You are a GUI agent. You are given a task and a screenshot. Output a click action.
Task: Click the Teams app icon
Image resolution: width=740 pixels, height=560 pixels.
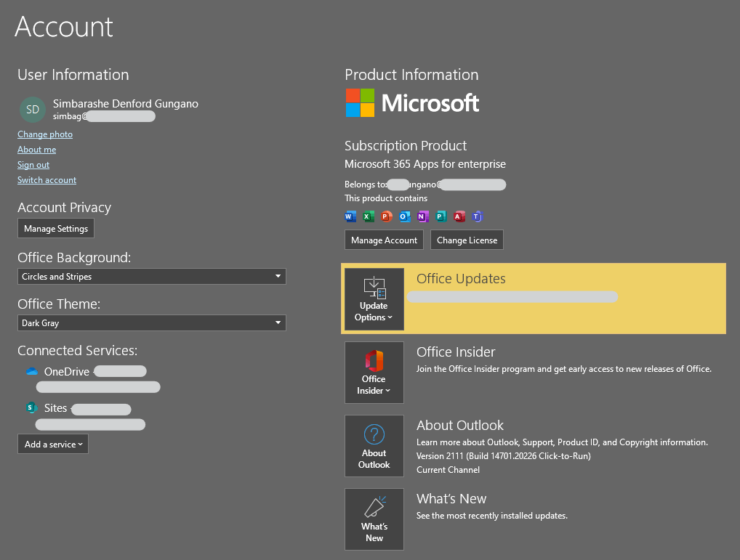tap(477, 216)
